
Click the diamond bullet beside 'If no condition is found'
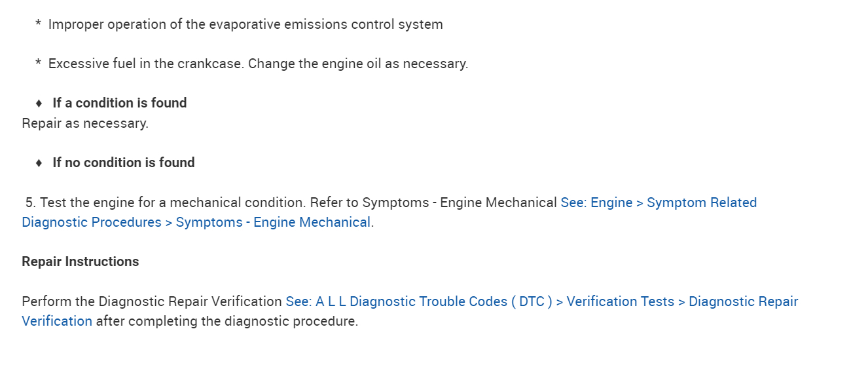(39, 163)
